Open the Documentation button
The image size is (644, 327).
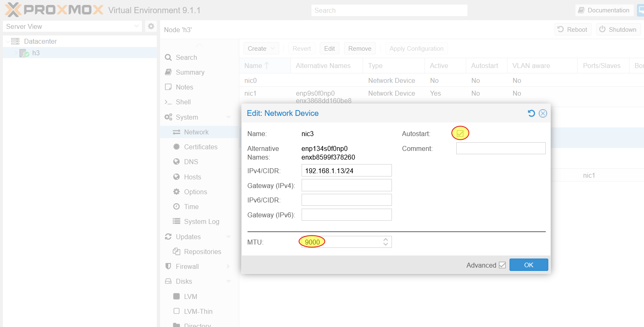604,10
